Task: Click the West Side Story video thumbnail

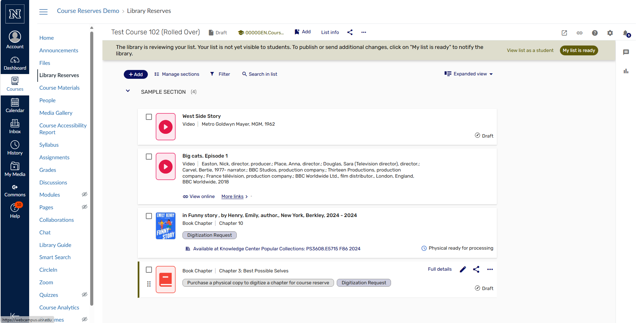Action: pos(165,127)
